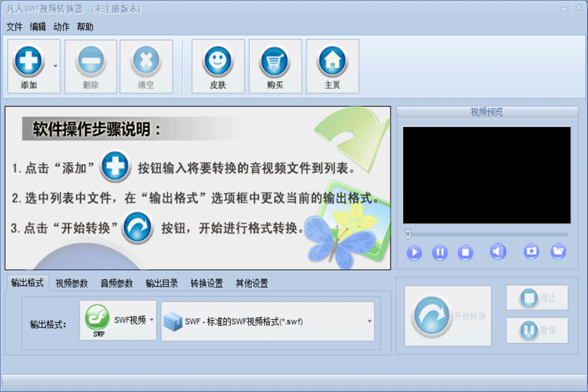
Task: Click the black video preview area
Action: [487, 175]
